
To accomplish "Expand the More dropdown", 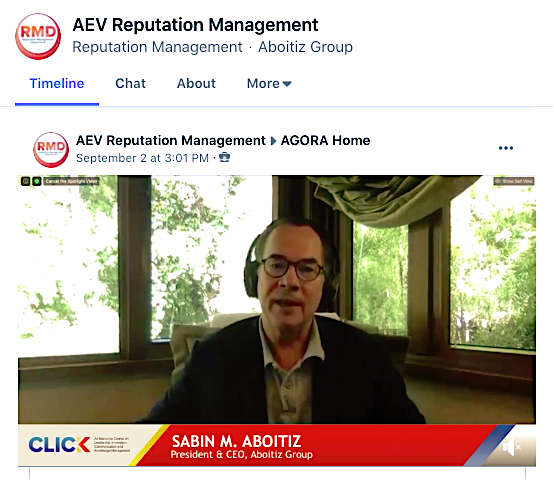I will click(x=269, y=84).
